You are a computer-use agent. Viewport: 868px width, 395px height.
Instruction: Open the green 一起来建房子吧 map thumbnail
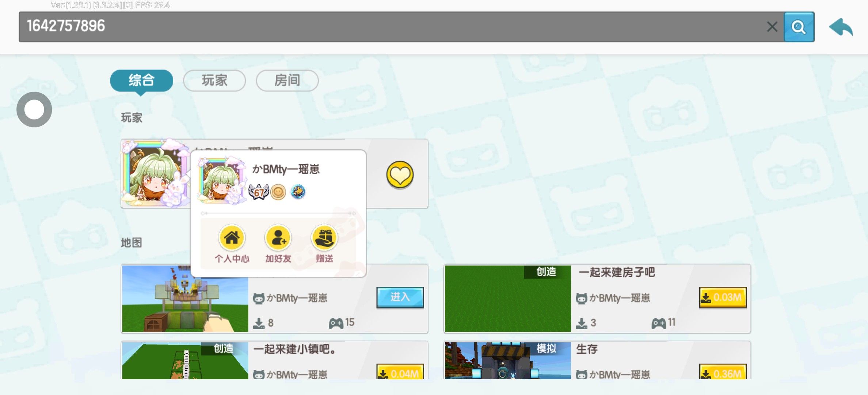point(507,298)
